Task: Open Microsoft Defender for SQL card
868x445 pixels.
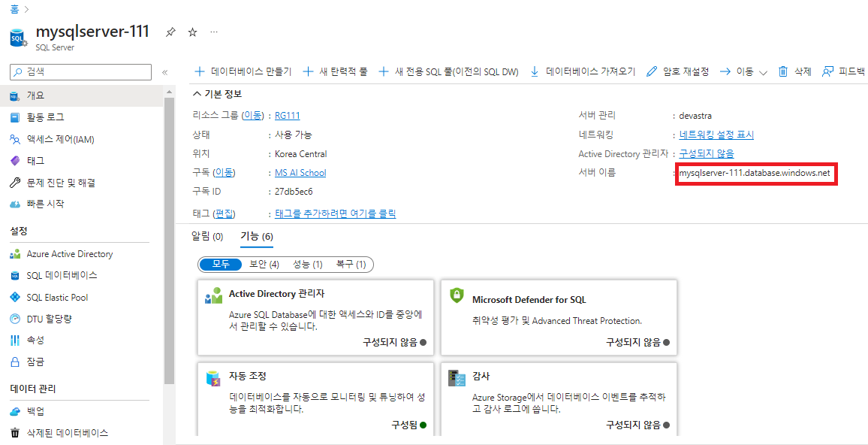Action: (559, 317)
